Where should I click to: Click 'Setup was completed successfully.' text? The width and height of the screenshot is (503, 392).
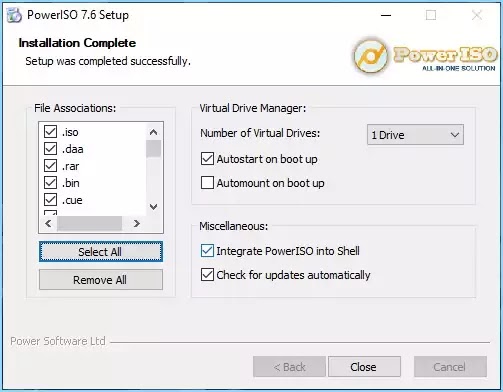(x=108, y=61)
